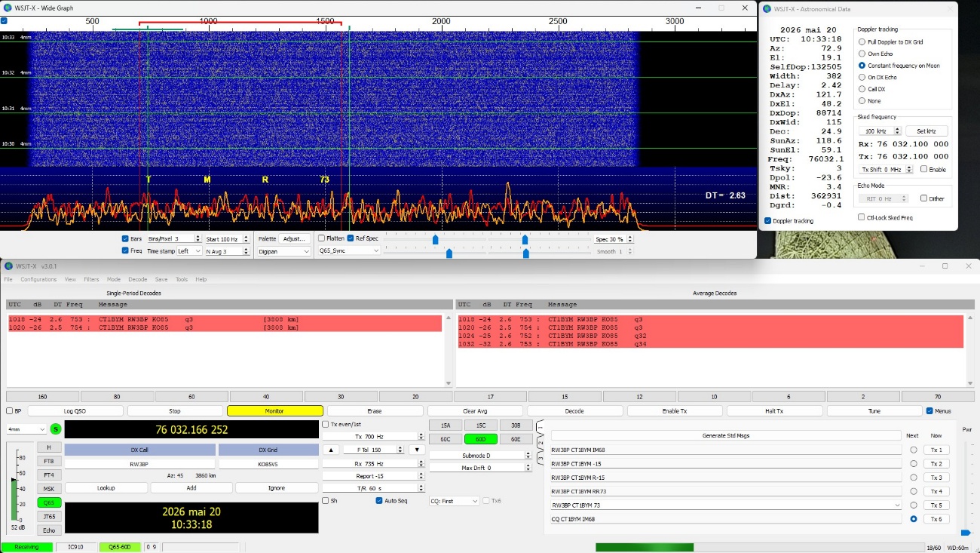
Task: Click Generate Std Msgs button
Action: coord(726,435)
